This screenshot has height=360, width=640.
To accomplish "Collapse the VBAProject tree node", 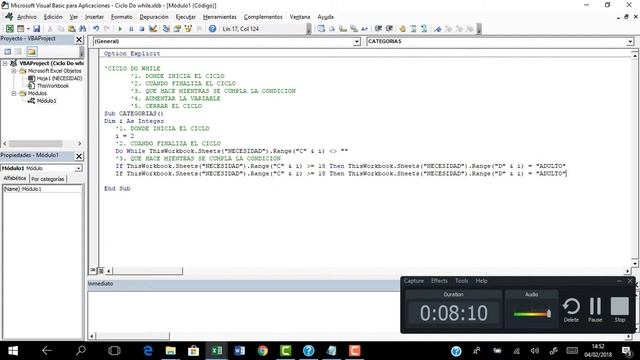I will (5, 63).
